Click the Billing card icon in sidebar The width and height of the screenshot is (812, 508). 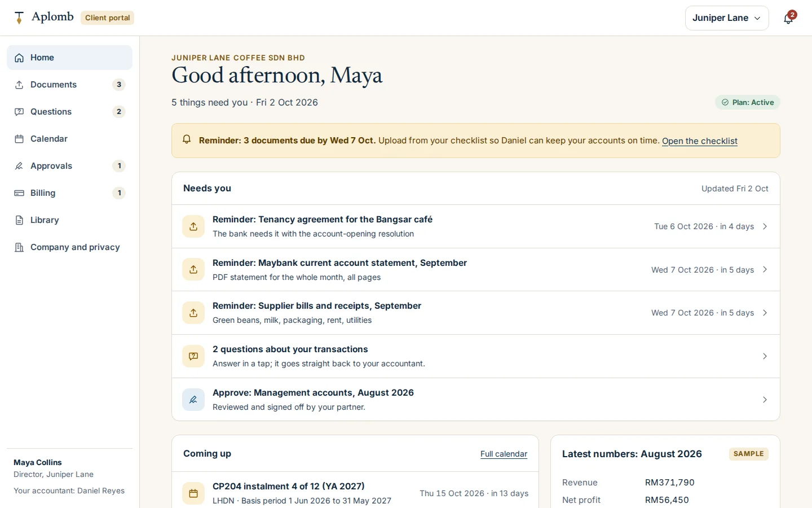tap(19, 193)
